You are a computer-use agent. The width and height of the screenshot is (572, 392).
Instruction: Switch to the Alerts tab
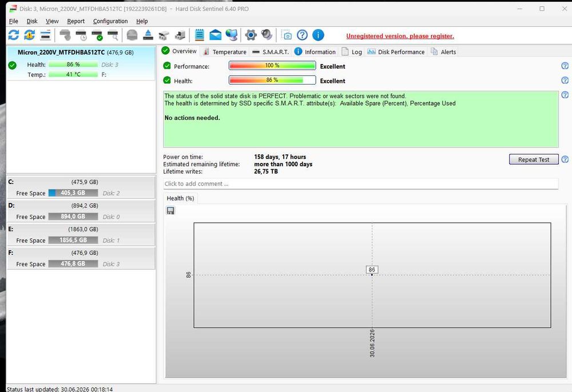pos(444,52)
